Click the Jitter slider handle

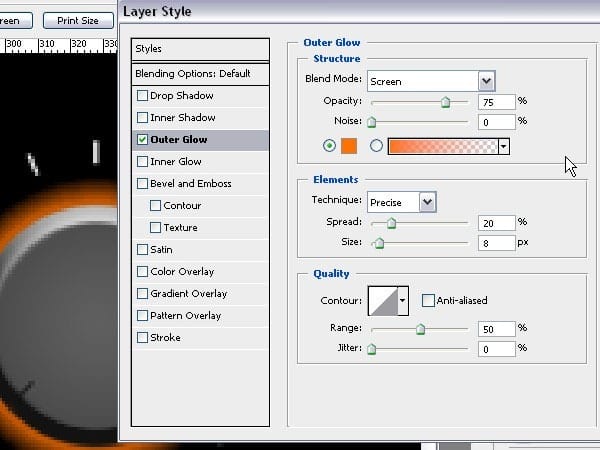click(372, 349)
